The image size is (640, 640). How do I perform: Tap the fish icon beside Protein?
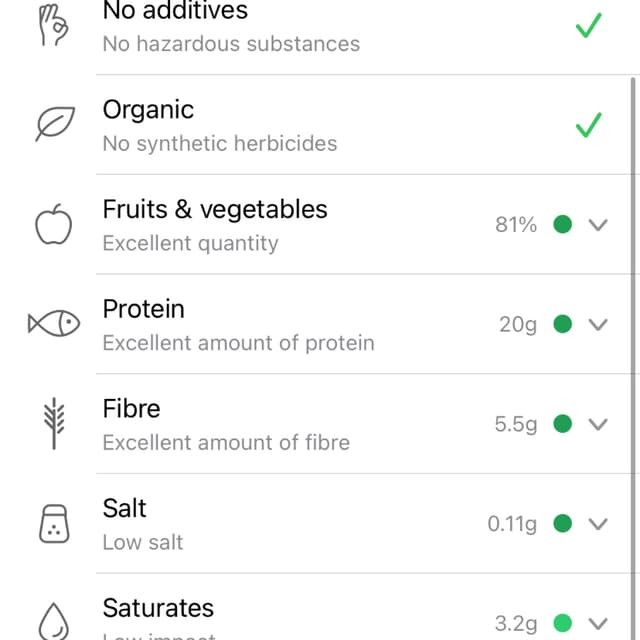tap(53, 324)
